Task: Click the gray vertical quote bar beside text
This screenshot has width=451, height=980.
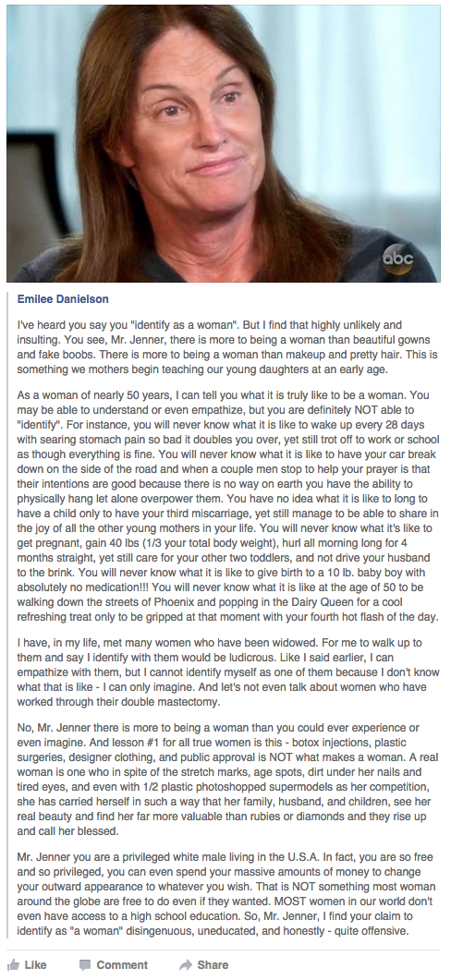Action: pos(8,613)
